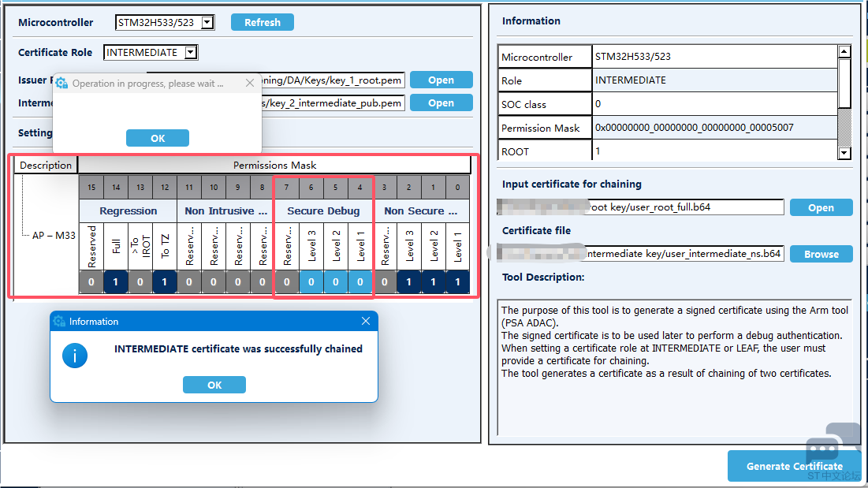Toggle bit 5 Secure Debug Level 2
The image size is (868, 488).
point(336,281)
